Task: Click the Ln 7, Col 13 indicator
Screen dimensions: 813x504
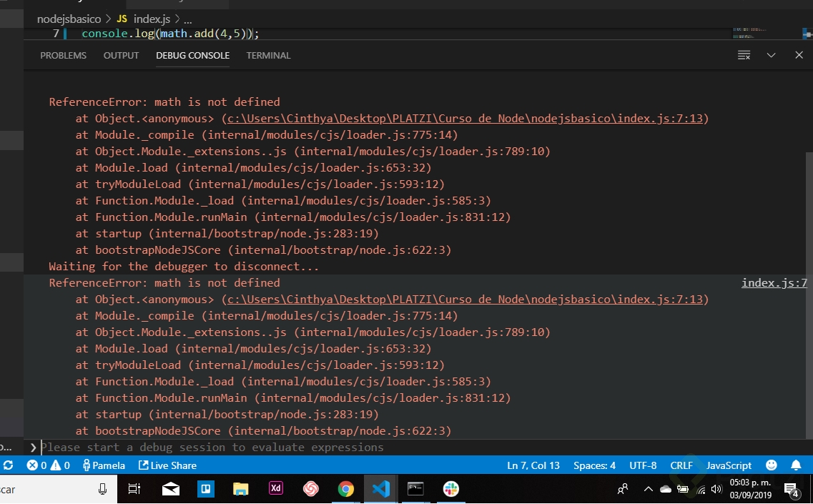Action: pos(533,465)
